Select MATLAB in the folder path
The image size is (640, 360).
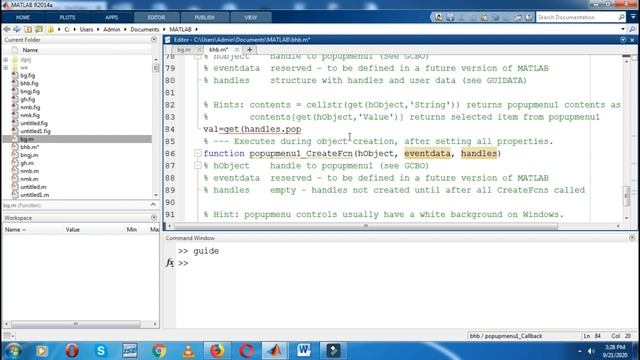(x=180, y=29)
